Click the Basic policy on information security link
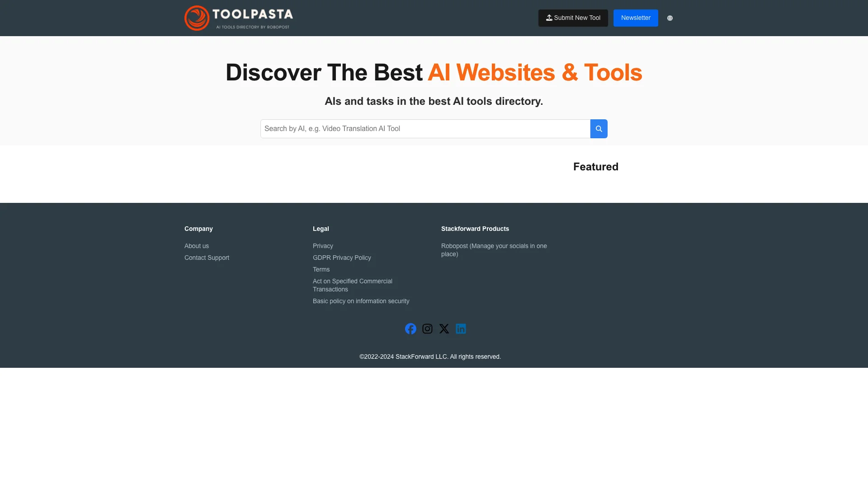Image resolution: width=868 pixels, height=488 pixels. click(361, 301)
